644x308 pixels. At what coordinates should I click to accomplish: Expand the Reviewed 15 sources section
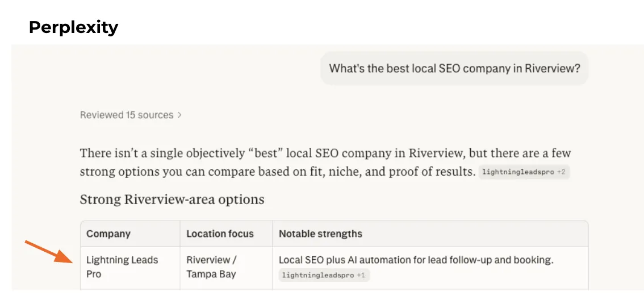point(127,115)
